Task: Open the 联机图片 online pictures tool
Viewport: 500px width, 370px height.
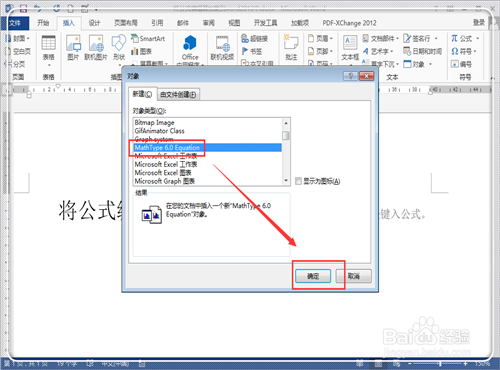Action: click(x=96, y=48)
